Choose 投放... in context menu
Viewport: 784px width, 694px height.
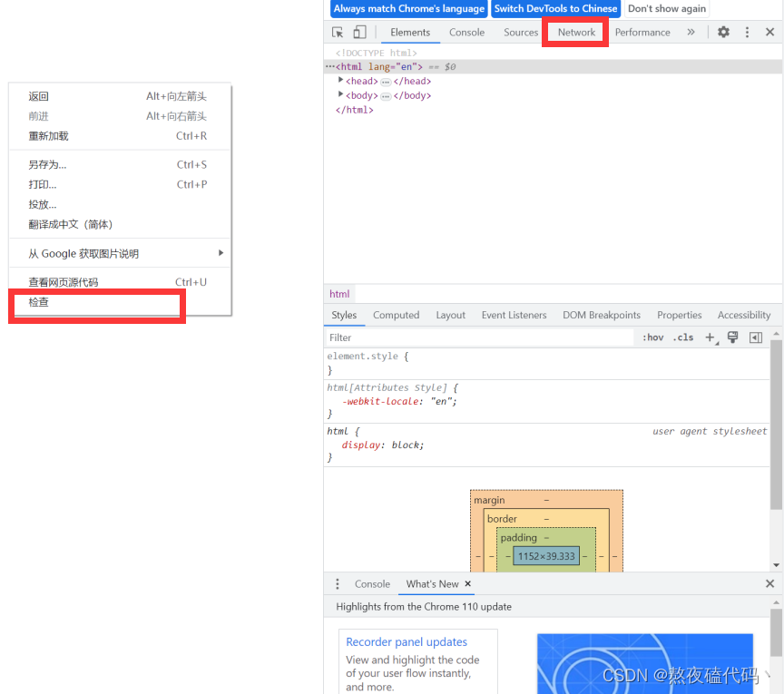[120, 204]
